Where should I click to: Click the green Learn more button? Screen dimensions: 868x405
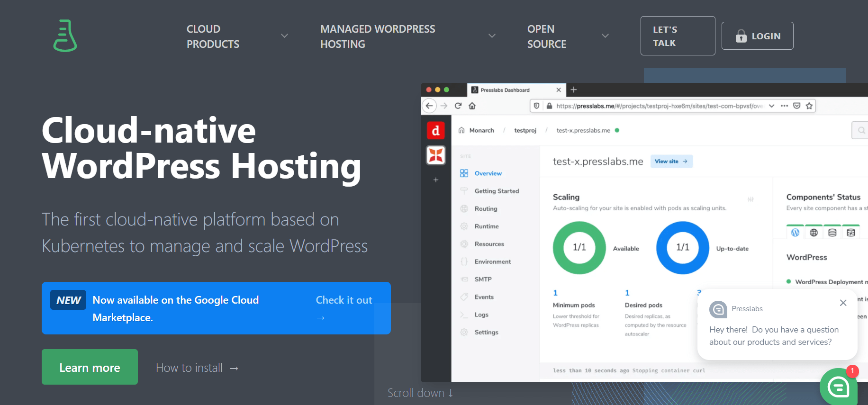tap(90, 367)
